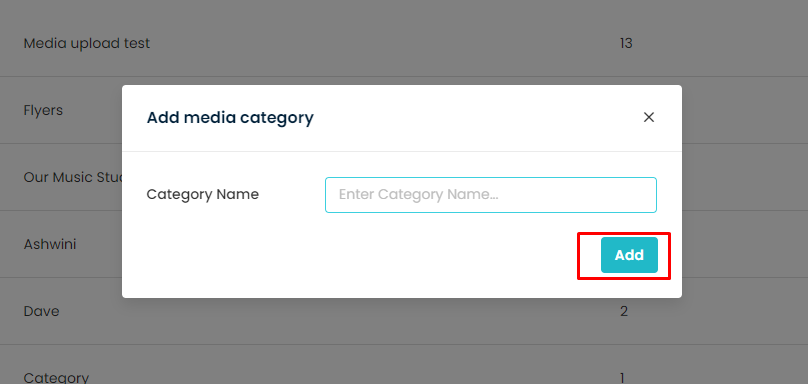The image size is (808, 384).
Task: Click the Enter Category Name placeholder text
Action: point(421,194)
